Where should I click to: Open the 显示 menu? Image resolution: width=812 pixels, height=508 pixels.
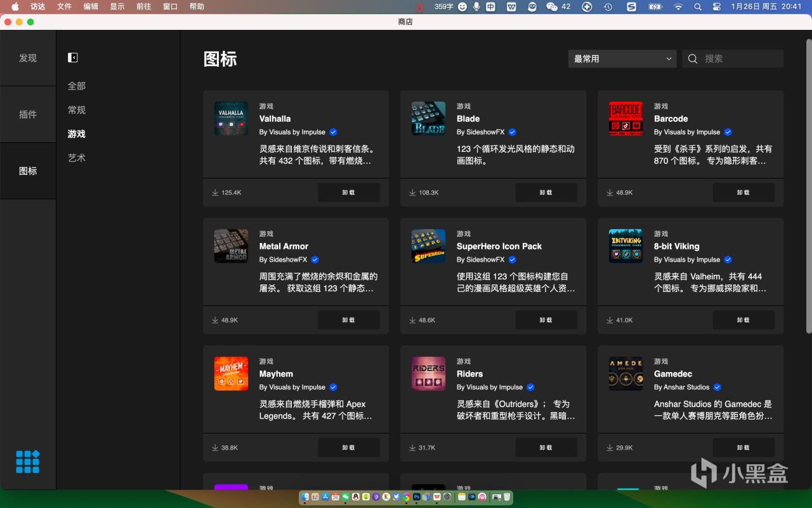click(117, 6)
